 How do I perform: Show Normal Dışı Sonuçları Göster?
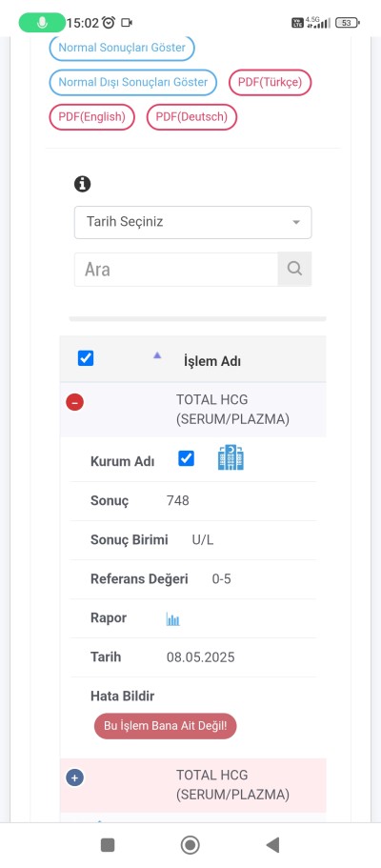click(x=133, y=83)
